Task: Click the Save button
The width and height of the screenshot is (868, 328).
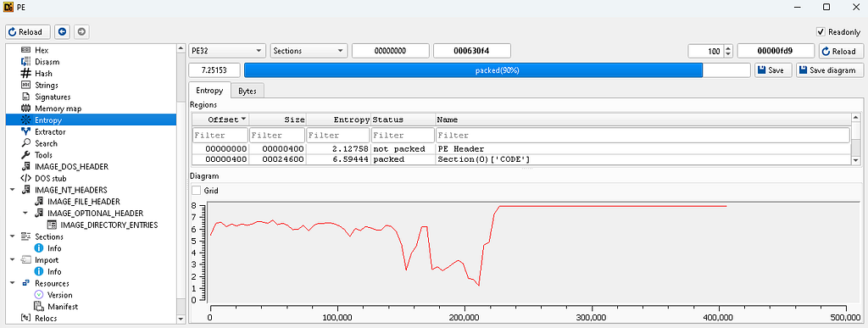Action: [773, 70]
